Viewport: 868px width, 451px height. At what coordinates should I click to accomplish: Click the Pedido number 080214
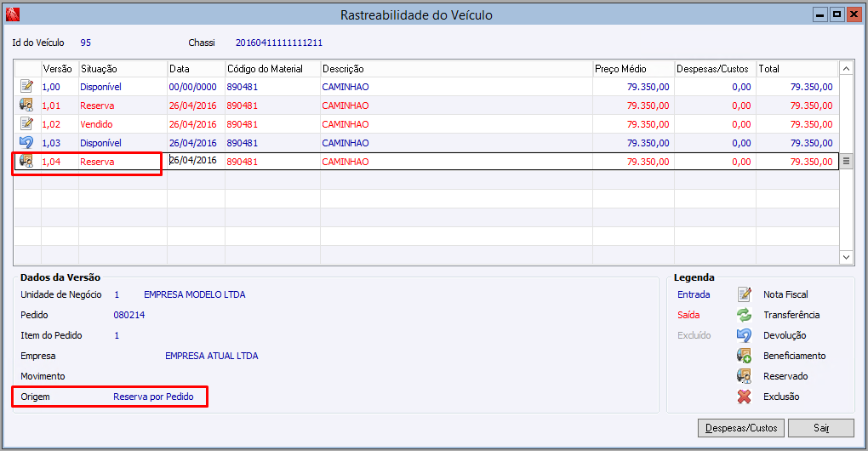tap(129, 315)
